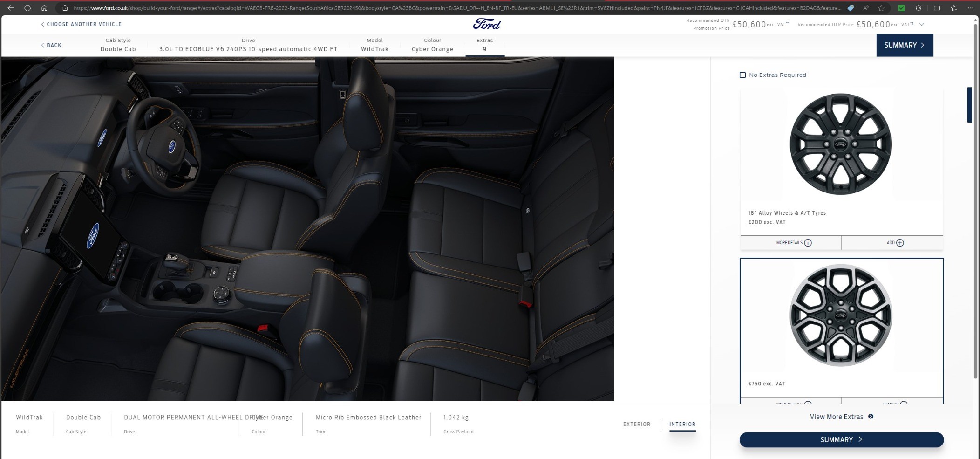The image size is (980, 459).
Task: Click the info icon for 18" Alloy Wheels
Action: click(808, 243)
